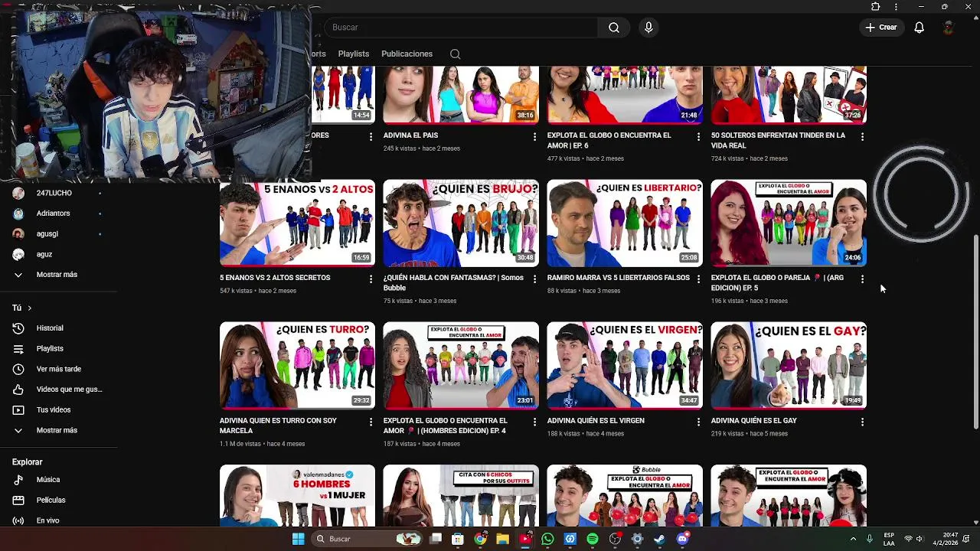Viewport: 980px width, 551px height.
Task: Focus the Buscar search field
Action: click(462, 28)
